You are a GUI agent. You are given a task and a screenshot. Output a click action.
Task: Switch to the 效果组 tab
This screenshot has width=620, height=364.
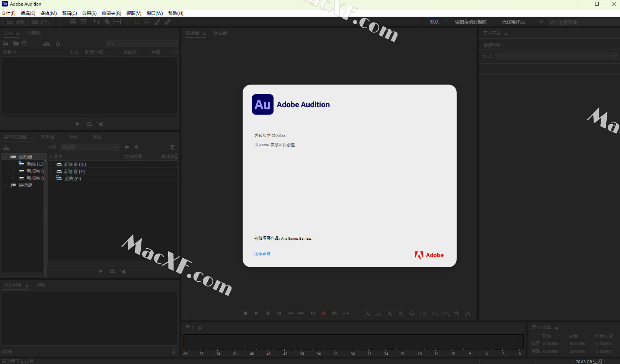pos(48,137)
